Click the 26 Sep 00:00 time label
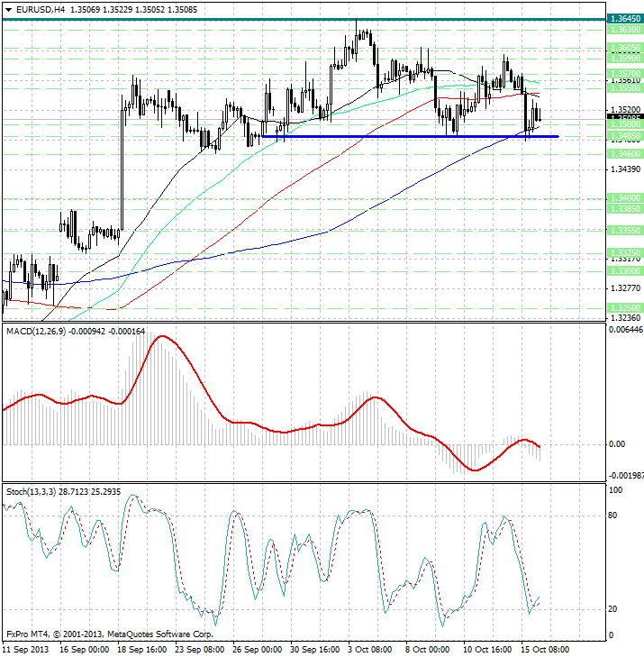The height and width of the screenshot is (657, 644). click(257, 650)
